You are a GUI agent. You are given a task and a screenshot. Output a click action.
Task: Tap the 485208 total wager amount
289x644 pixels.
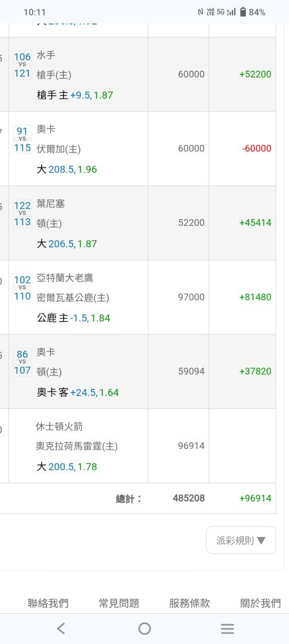point(189,498)
